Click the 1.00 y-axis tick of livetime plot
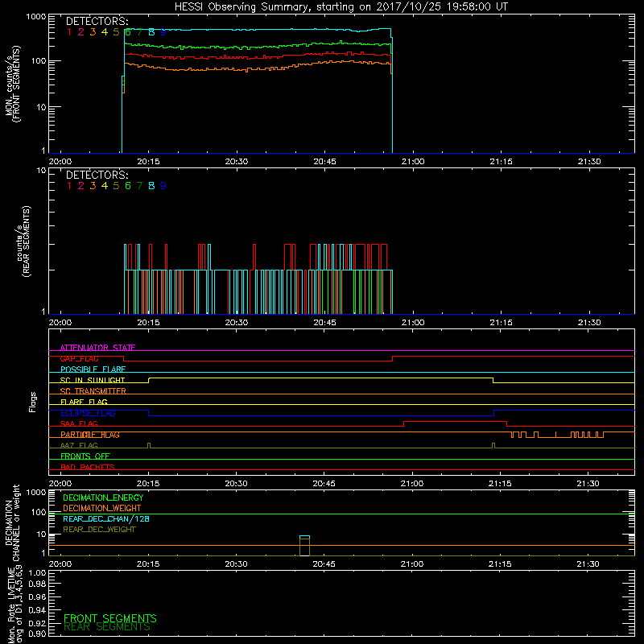Screen dimensions: 644x644 (37, 573)
